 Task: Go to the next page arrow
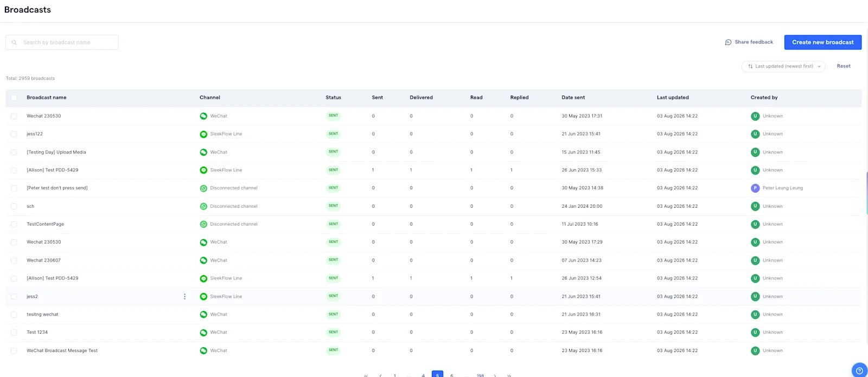tap(495, 375)
